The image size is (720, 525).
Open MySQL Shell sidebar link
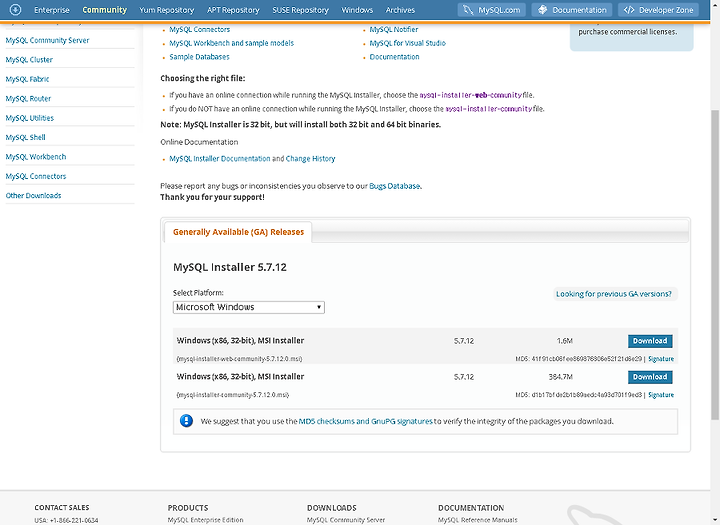pos(25,137)
